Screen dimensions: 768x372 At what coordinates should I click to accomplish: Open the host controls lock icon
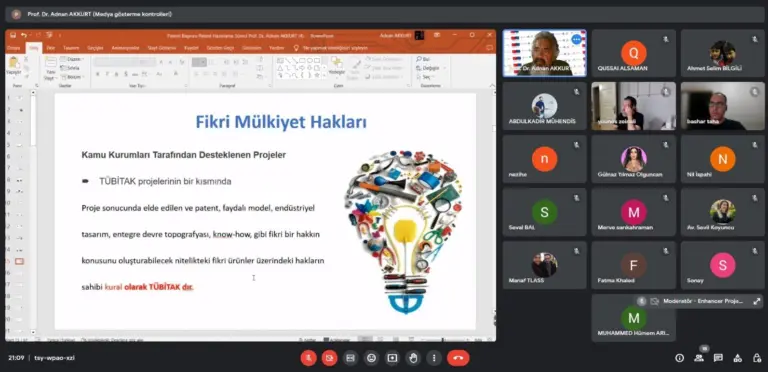[757, 358]
